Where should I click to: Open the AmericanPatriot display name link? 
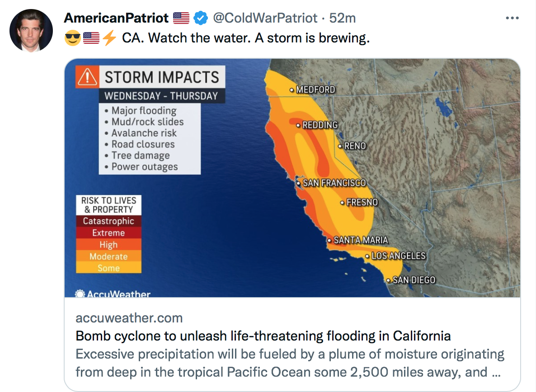pos(116,18)
